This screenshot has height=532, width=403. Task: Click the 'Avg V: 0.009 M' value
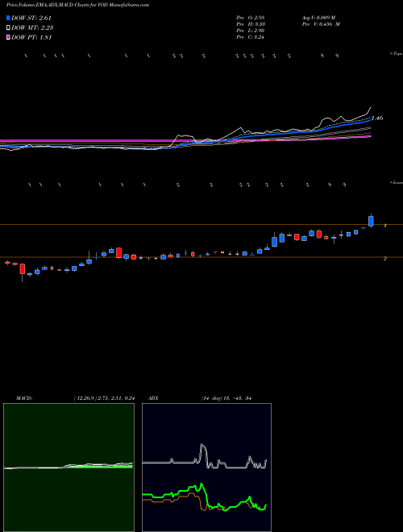coord(319,17)
